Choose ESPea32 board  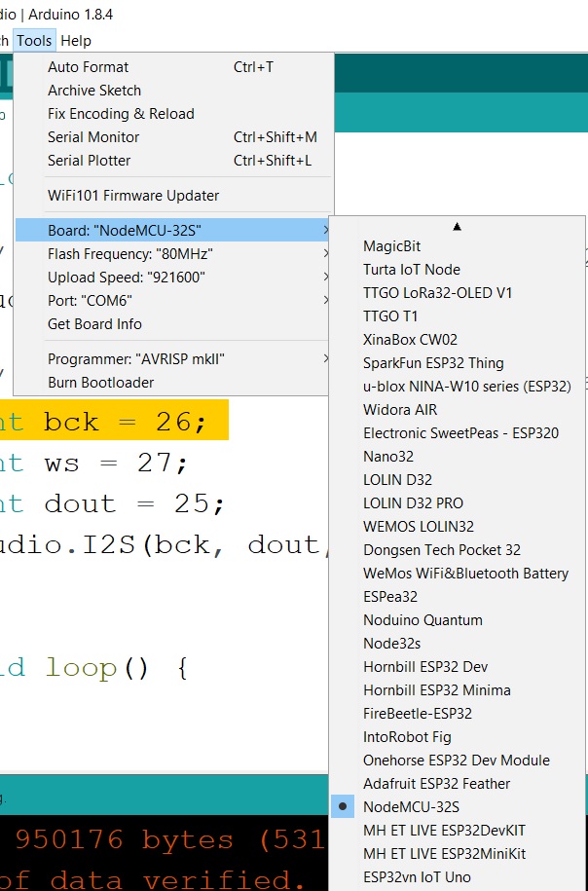coord(457,597)
